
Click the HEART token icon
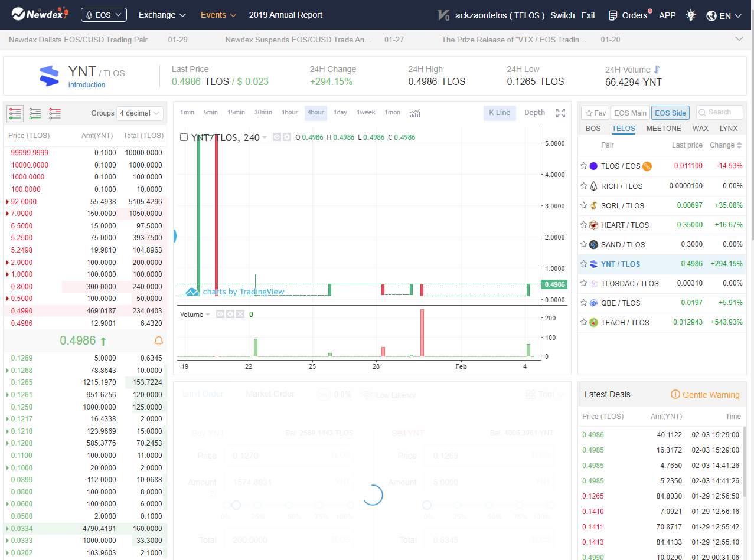tap(594, 225)
